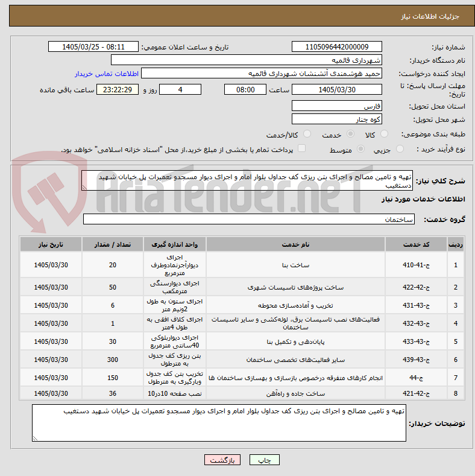
Task: Click the جزئیات اطلاعات نیاز header title
Action: [x=430, y=16]
